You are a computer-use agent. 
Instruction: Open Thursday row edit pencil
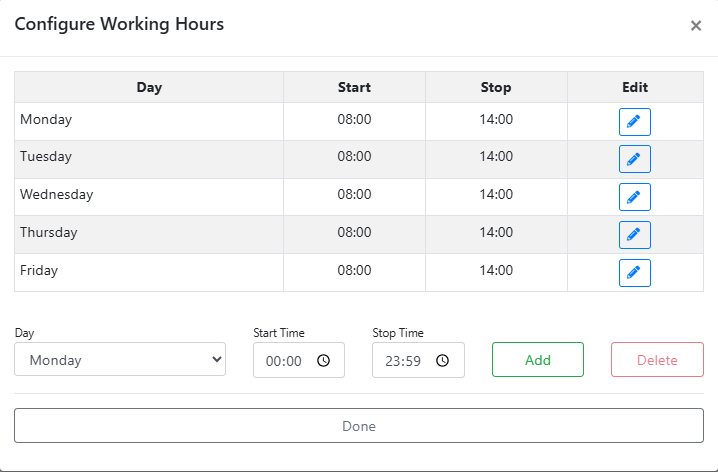[635, 235]
